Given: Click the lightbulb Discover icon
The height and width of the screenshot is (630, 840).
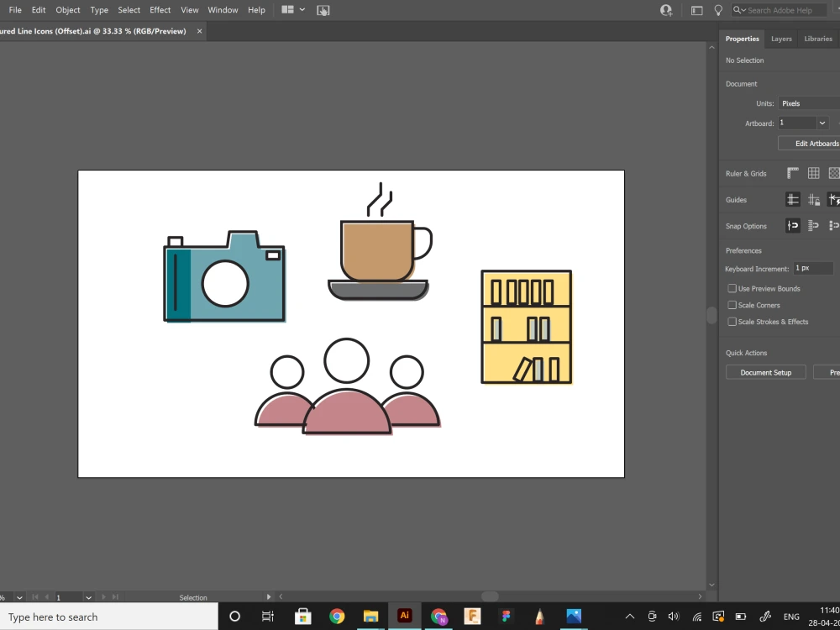Looking at the screenshot, I should (718, 10).
